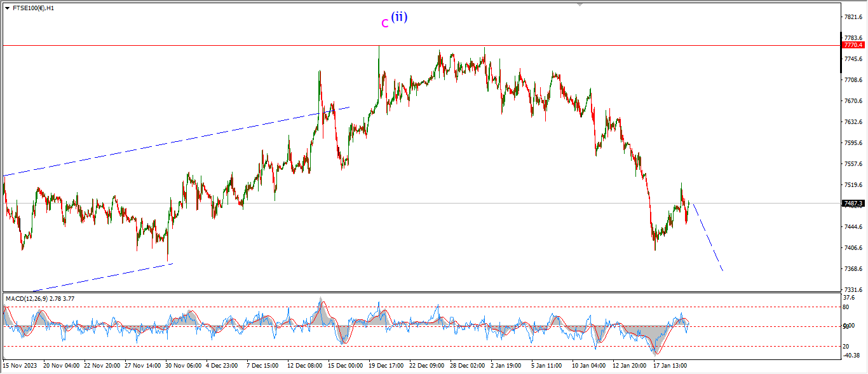Select the lower dashed blue channel line
868x374 pixels.
tap(95, 277)
